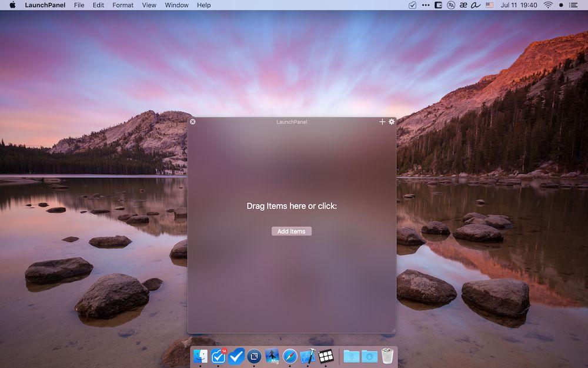This screenshot has height=368, width=588.
Task: Click the black dot icon in menu bar
Action: 561,5
